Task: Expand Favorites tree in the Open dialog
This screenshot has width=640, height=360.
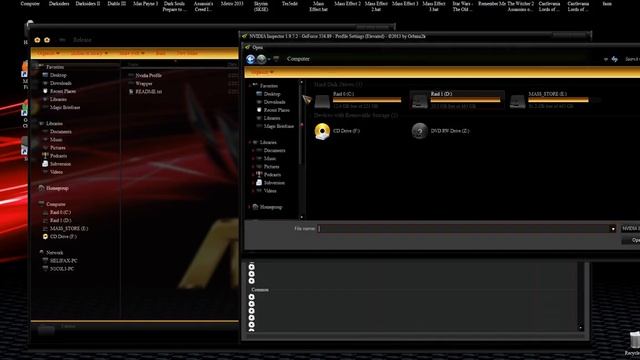Action: point(250,86)
